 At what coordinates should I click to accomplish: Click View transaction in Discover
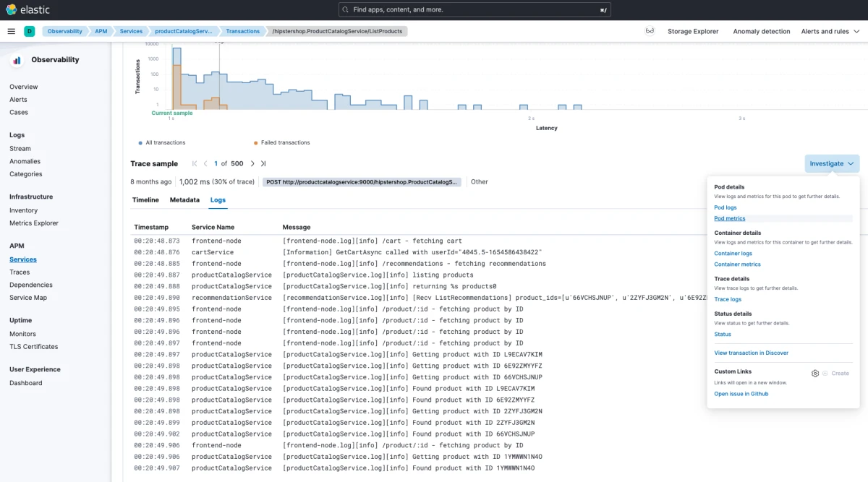click(751, 353)
